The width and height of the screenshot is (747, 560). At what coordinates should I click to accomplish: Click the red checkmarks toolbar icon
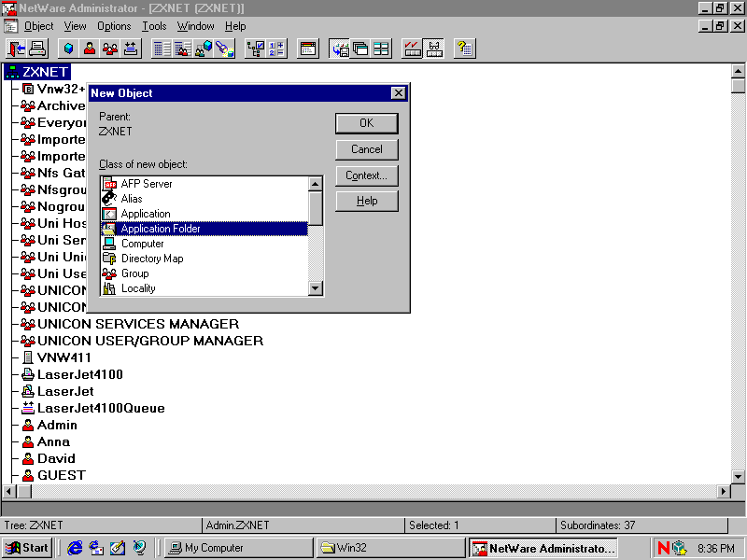click(412, 49)
